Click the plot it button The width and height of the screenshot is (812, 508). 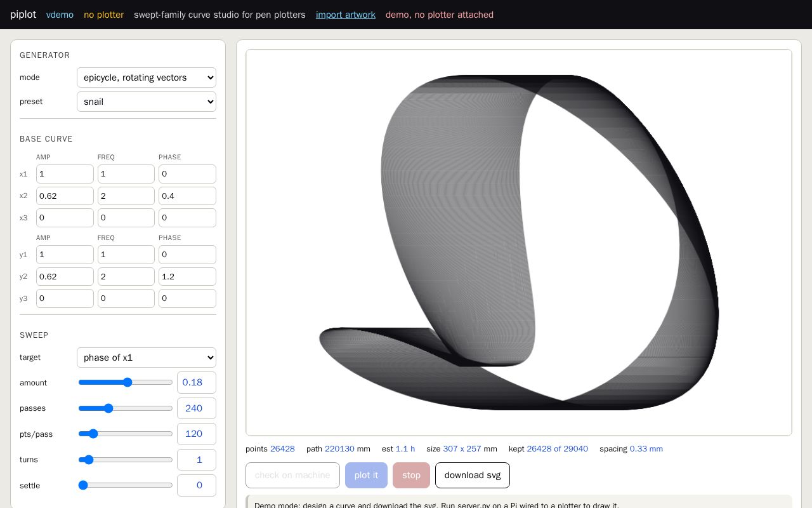tap(366, 475)
